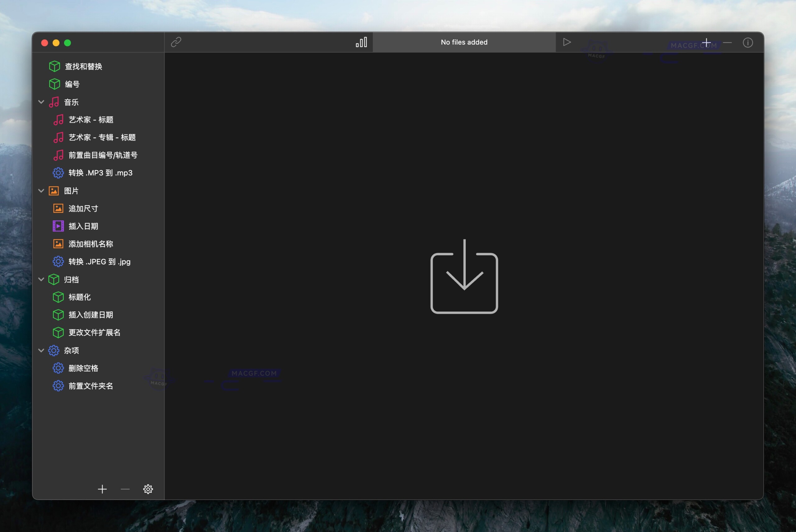Open the sidebar gear settings menu
Image resolution: width=796 pixels, height=532 pixels.
click(148, 489)
